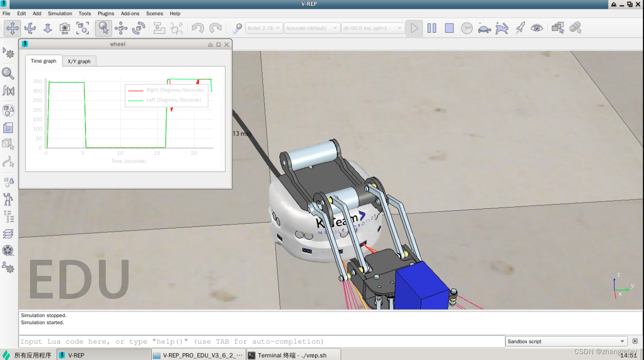
Task: Open the Simulation menu
Action: pos(60,13)
